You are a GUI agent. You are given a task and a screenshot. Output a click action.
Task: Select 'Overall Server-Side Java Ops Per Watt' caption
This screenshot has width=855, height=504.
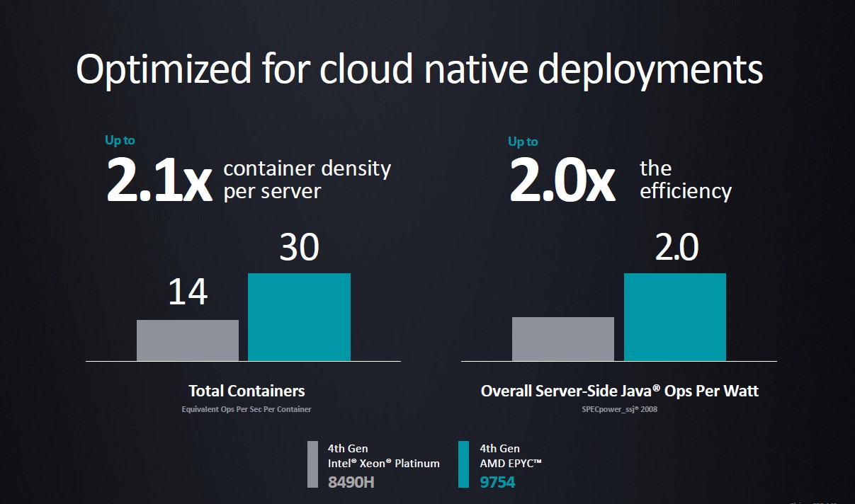(619, 391)
